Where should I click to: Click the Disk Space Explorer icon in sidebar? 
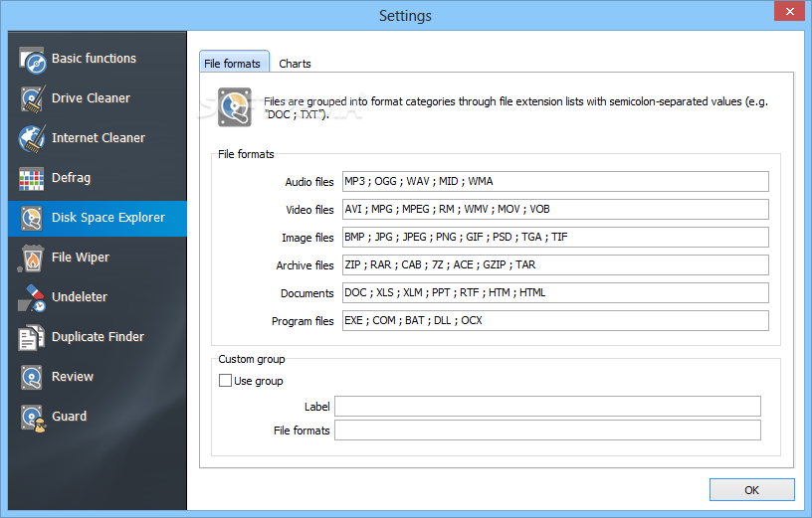click(x=32, y=218)
